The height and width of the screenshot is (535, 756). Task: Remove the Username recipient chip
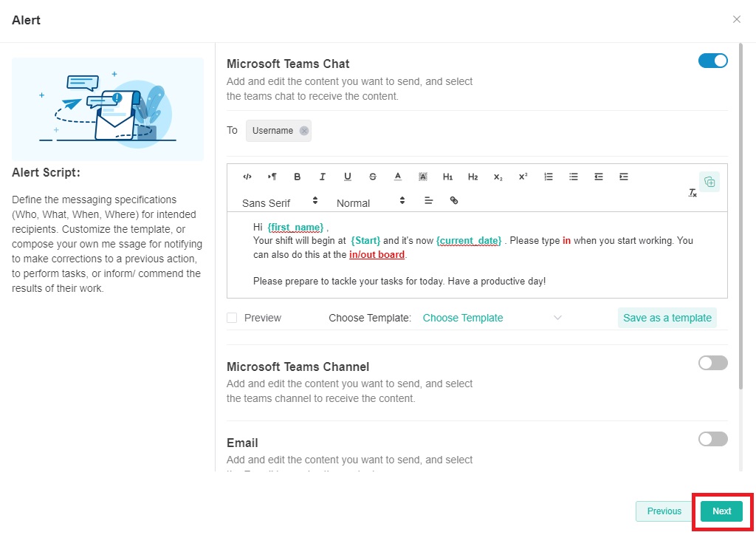(304, 131)
